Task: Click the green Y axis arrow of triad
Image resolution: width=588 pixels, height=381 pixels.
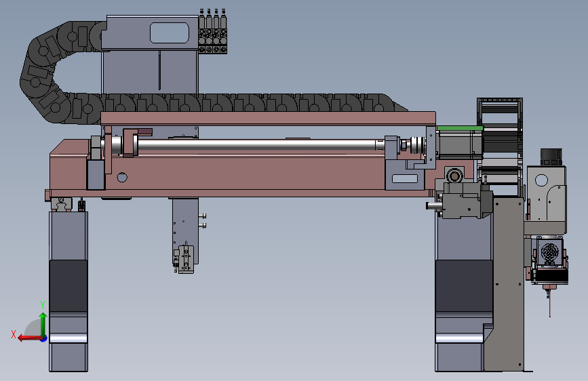Action: coord(43,324)
